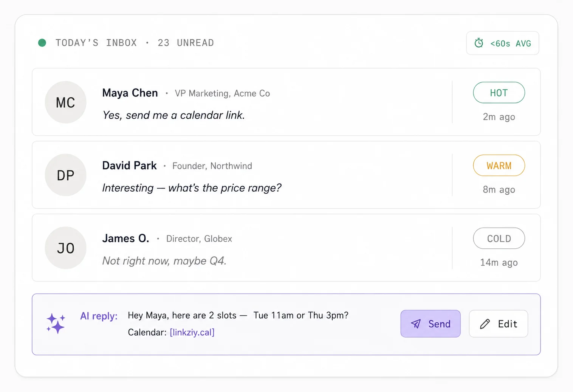Click reply text "Hey Maya, here are 2 slots"

pos(182,315)
